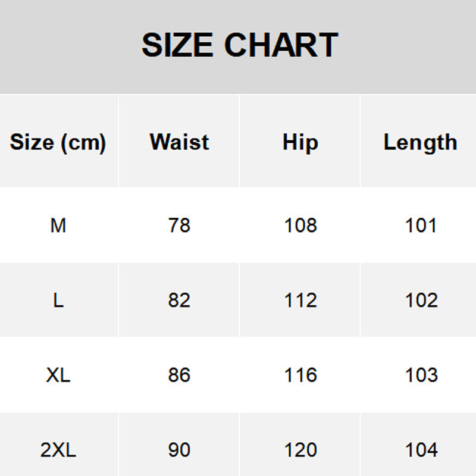
Task: Select length value 103 for XL
Action: coord(421,375)
